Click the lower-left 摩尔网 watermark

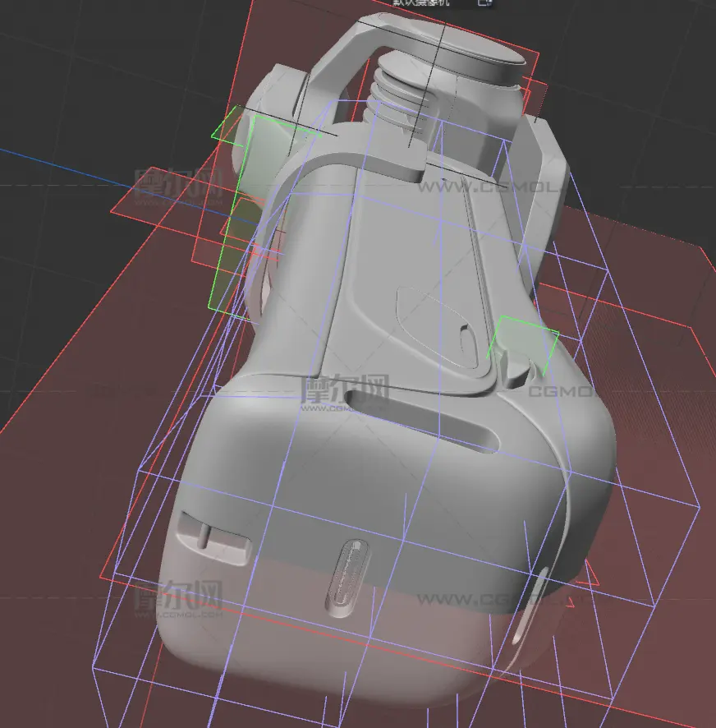179,598
